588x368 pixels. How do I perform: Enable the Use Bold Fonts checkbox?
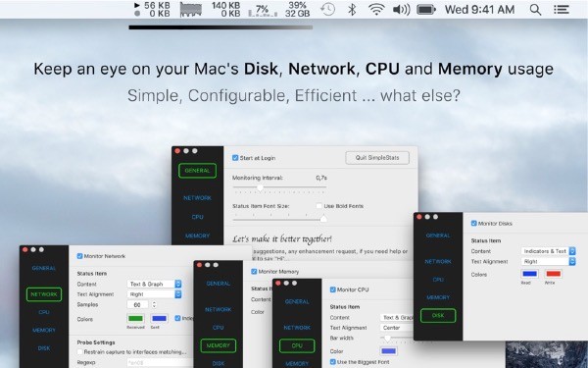319,206
